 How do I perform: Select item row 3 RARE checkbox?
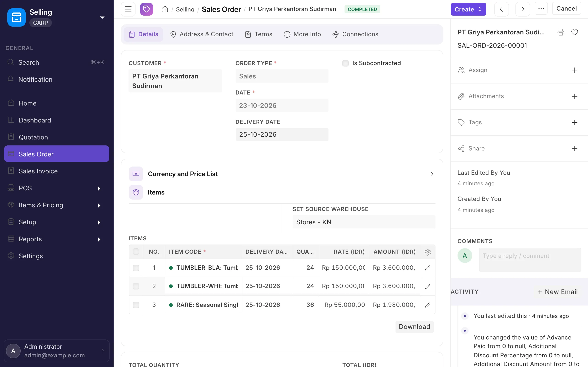(136, 305)
